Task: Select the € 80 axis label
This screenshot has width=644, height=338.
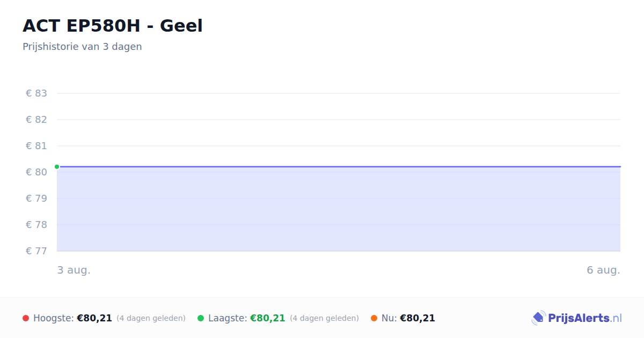Action: point(36,172)
